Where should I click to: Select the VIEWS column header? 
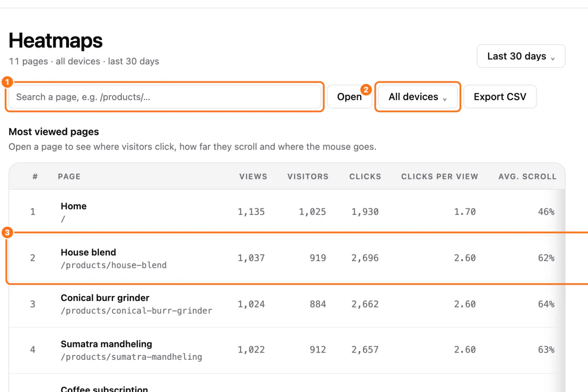pos(253,176)
